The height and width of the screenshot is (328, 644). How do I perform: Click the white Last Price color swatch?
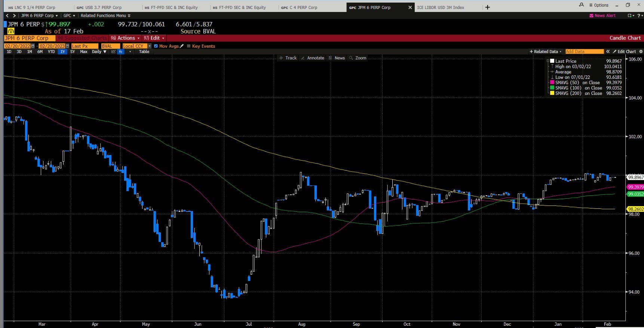point(552,61)
